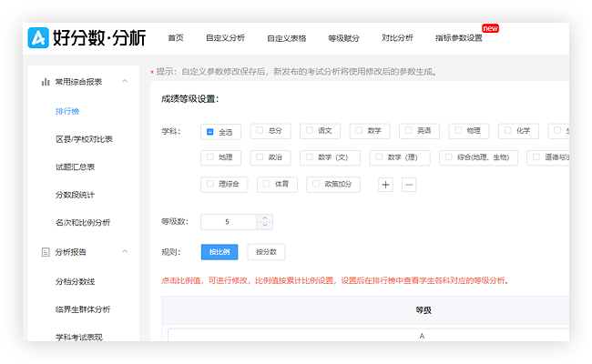Image resolution: width=592 pixels, height=364 pixels.
Task: Open 区县/学校对比表 in the sidebar
Action: coord(84,139)
